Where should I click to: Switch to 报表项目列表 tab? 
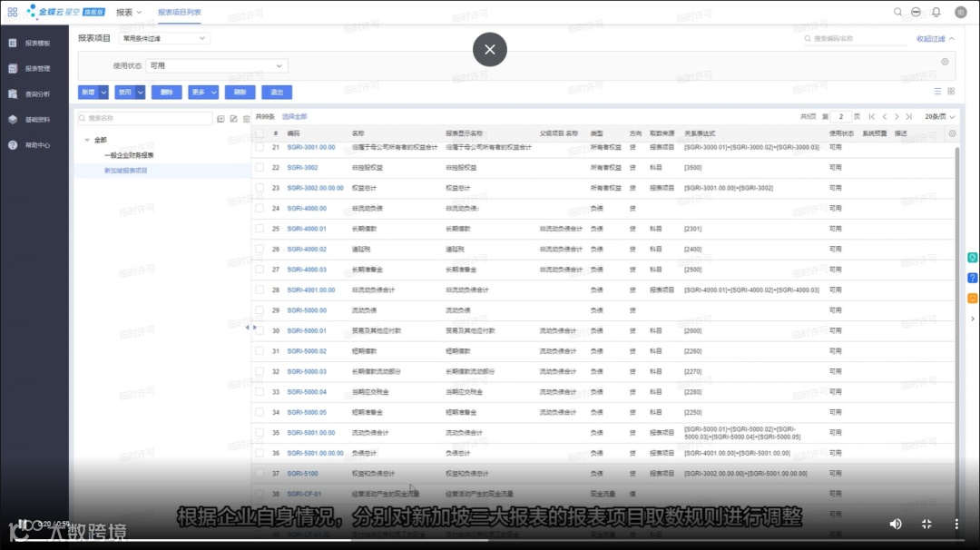(180, 12)
